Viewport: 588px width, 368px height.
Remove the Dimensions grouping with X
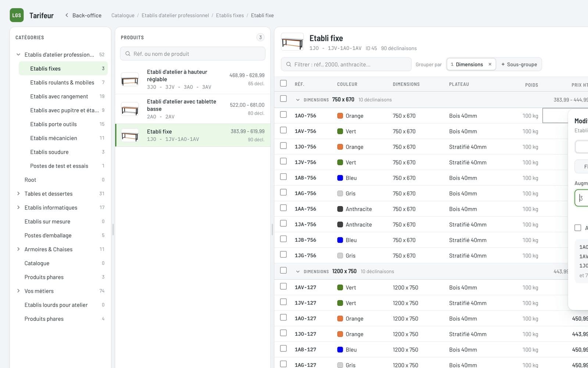pos(490,64)
